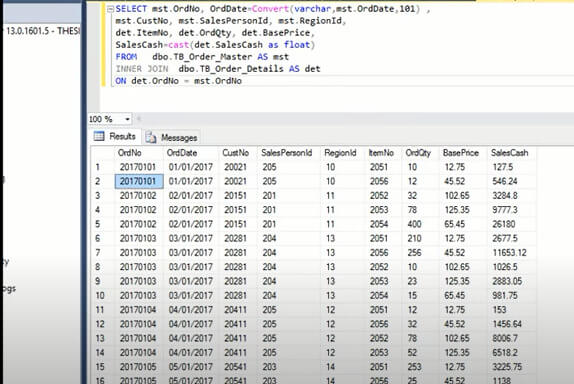574x384 pixels.
Task: Select the OrdDate column header
Action: [191, 153]
